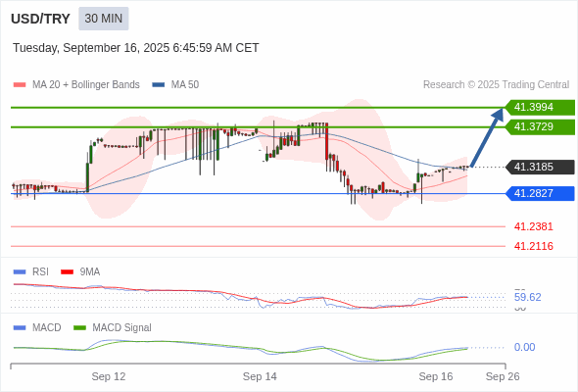Click the 41.2827 pivot price tag
The width and height of the screenshot is (578, 392).
click(x=540, y=193)
